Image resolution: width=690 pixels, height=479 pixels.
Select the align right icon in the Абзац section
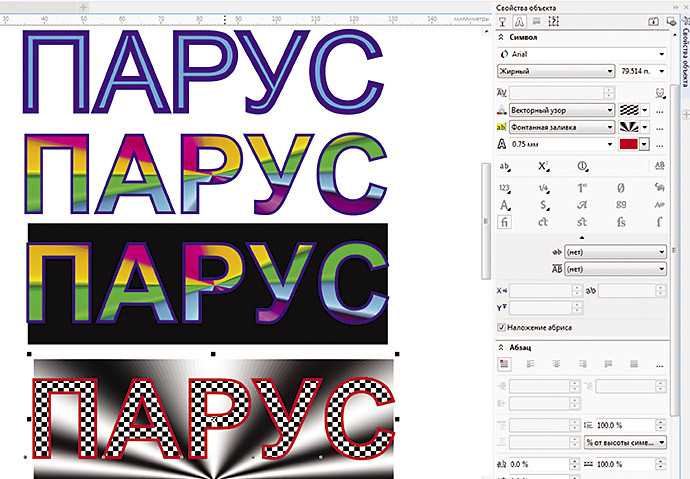point(582,364)
